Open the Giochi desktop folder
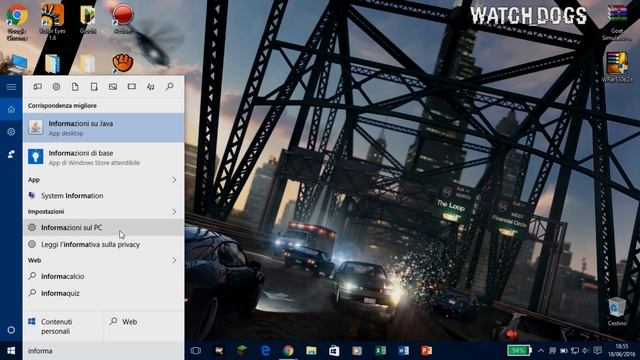The image size is (640, 360). pyautogui.click(x=87, y=19)
